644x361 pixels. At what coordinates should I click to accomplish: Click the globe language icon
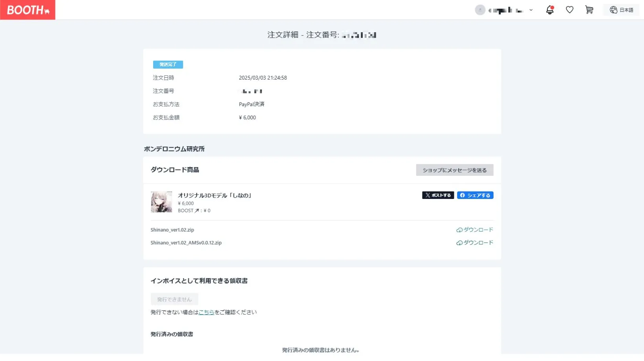[x=613, y=10]
